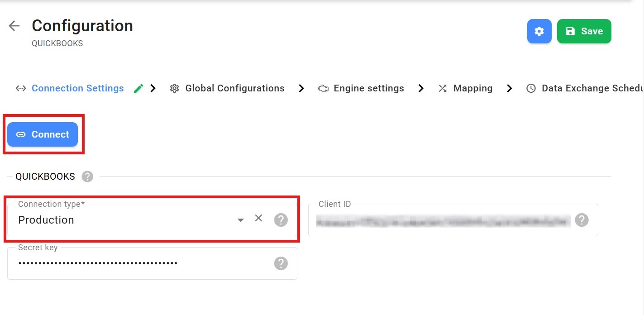Image resolution: width=644 pixels, height=315 pixels.
Task: Click the chevron after Engine settings
Action: point(421,89)
